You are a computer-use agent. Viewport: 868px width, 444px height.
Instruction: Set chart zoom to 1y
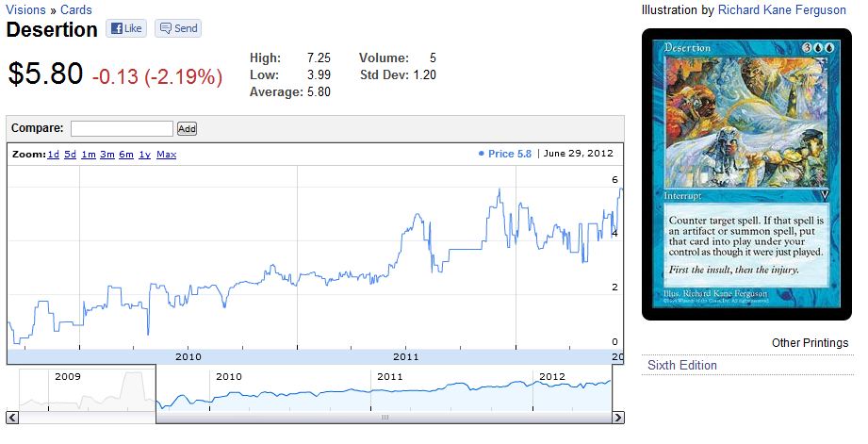(x=144, y=155)
